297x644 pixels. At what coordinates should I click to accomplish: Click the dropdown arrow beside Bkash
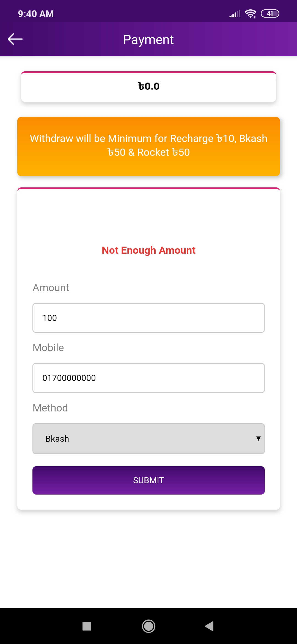click(x=258, y=438)
